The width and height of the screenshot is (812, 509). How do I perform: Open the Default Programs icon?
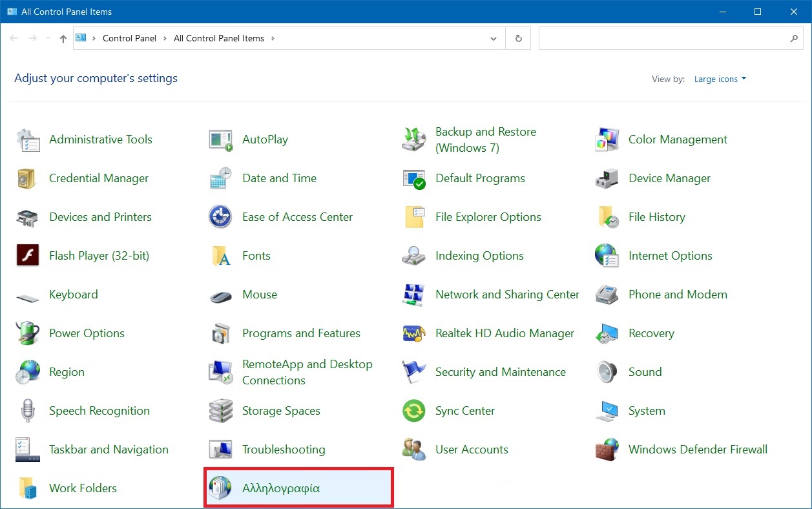tap(414, 178)
